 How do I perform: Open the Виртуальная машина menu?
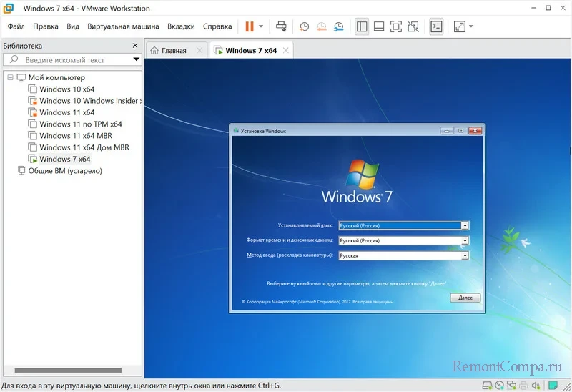123,26
